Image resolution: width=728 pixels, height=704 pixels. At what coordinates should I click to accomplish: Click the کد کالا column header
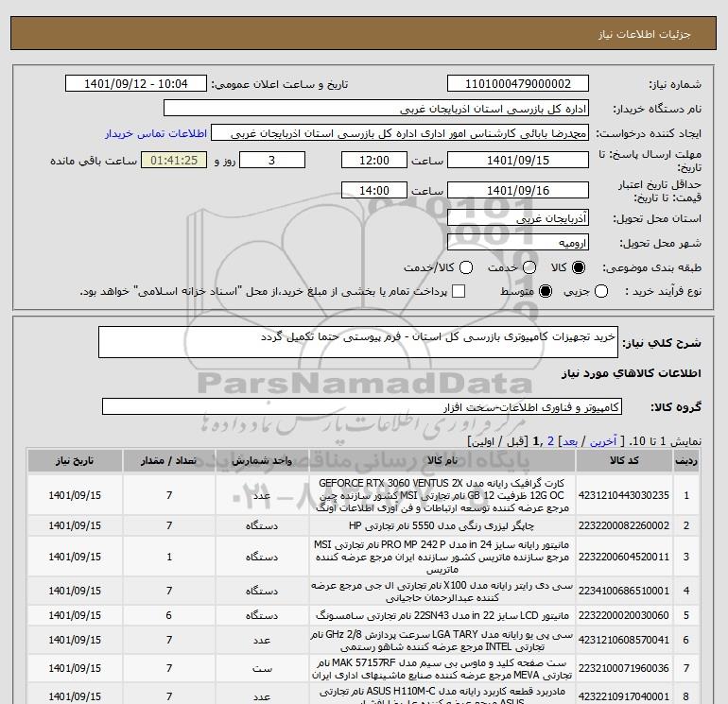click(624, 460)
